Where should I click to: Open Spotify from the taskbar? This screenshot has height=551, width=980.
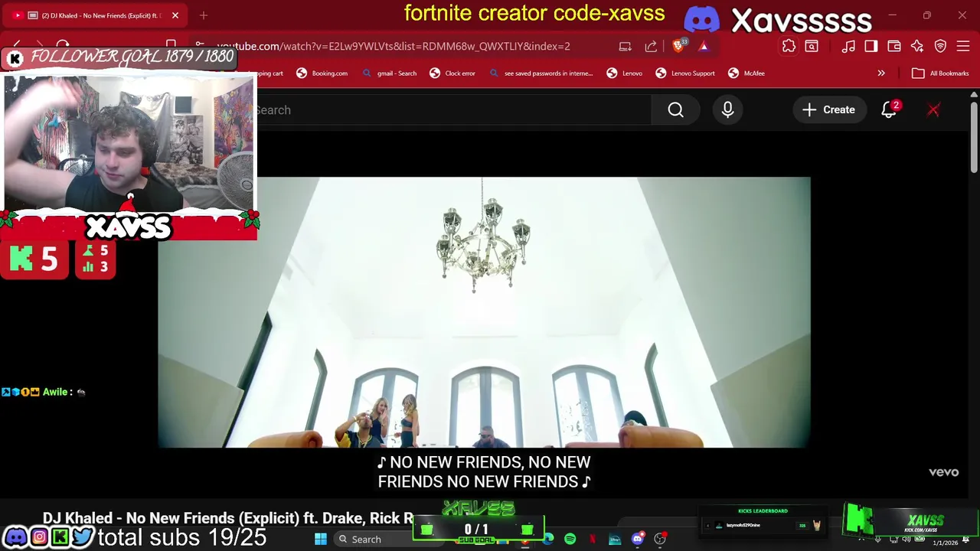570,540
